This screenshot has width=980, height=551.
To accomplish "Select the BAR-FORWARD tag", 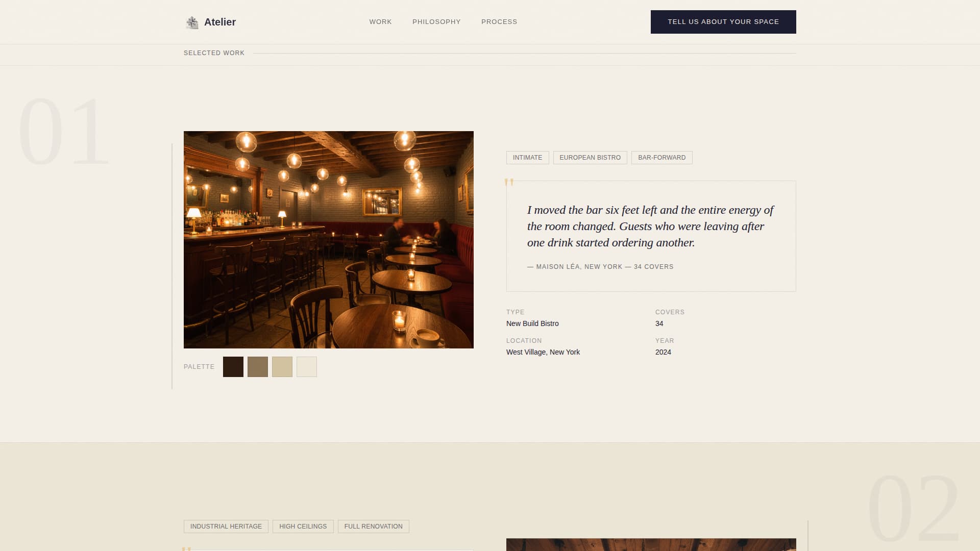I will [661, 157].
